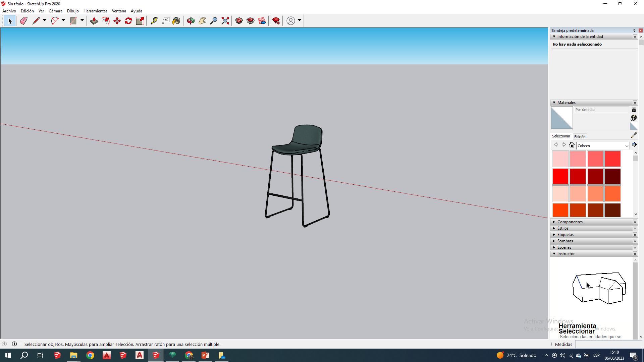644x362 pixels.
Task: Pick the sample paint eyedropper
Action: point(634,135)
